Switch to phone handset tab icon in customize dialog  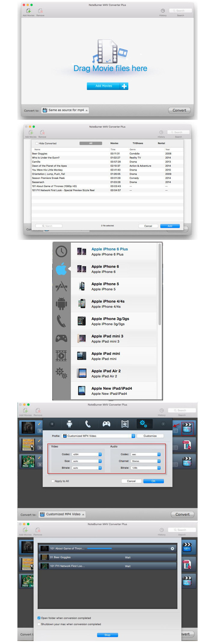(88, 424)
